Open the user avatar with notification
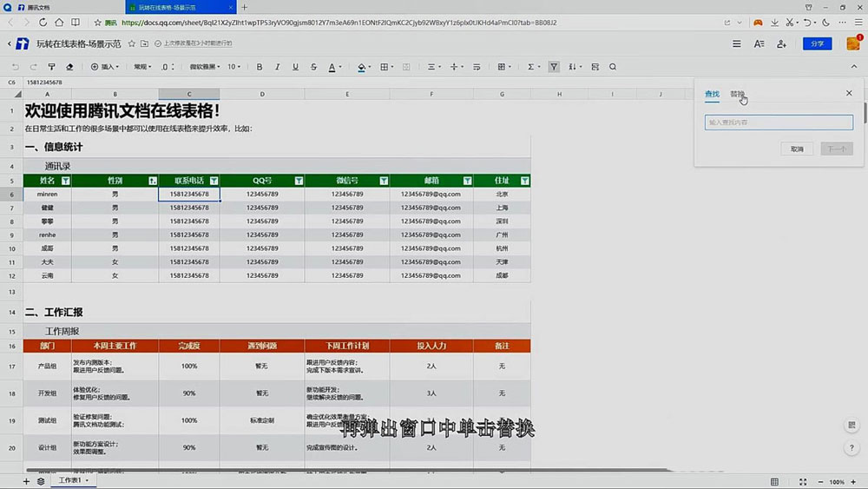Viewport: 868px width, 489px height. [854, 43]
